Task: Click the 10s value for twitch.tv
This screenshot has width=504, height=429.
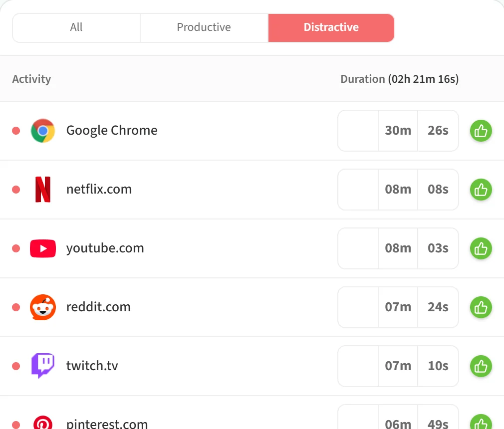Action: click(x=438, y=366)
